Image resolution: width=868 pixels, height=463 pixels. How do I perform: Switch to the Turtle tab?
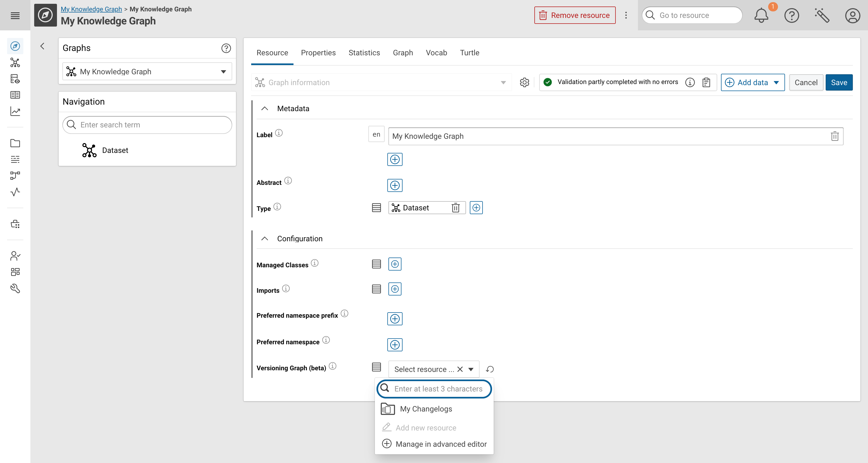[x=469, y=53]
